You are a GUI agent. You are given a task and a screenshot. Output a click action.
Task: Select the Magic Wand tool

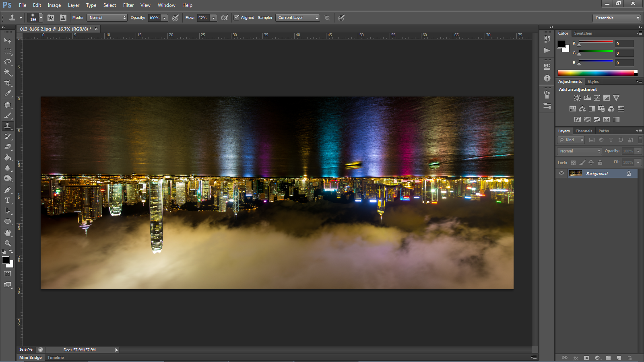pos(8,72)
